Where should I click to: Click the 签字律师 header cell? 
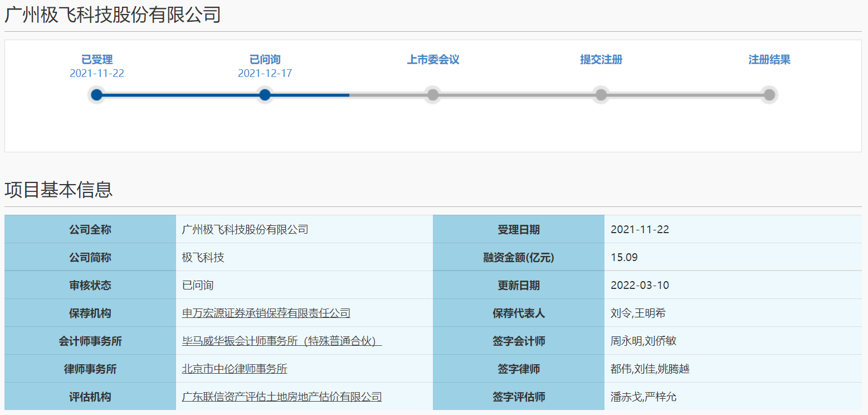pyautogui.click(x=519, y=369)
